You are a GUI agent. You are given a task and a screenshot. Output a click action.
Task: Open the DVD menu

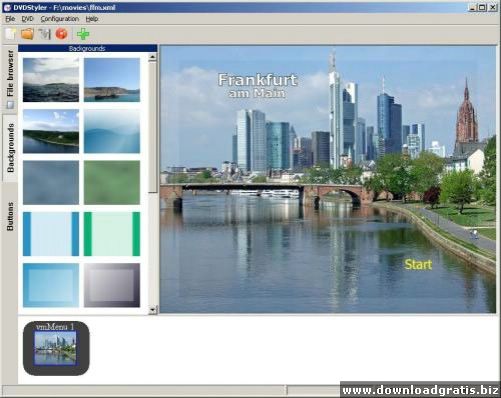(27, 19)
